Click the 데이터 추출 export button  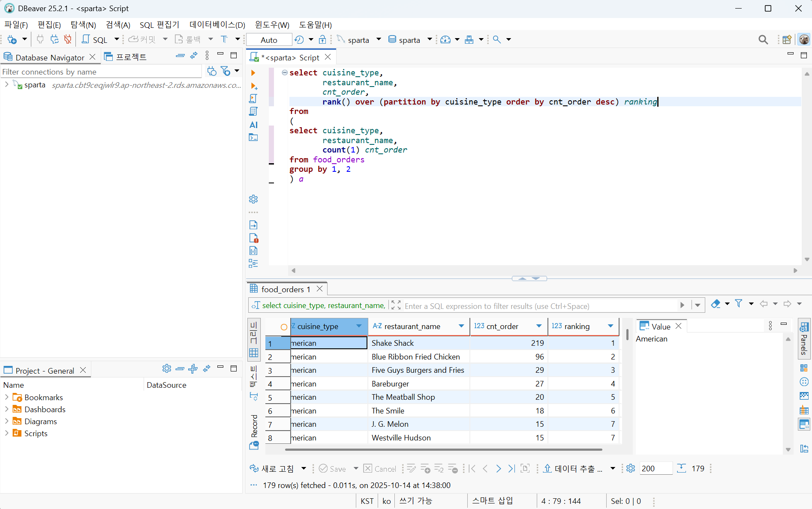click(573, 469)
